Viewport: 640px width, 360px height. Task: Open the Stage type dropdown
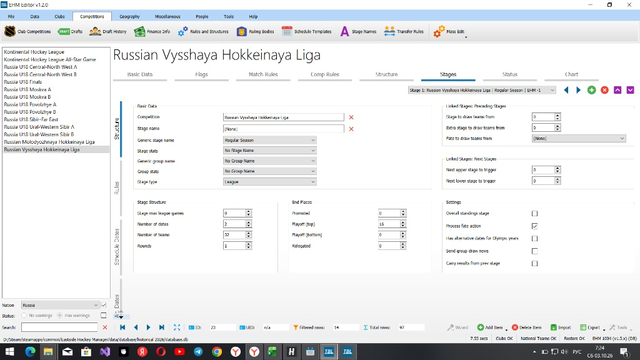(269, 182)
